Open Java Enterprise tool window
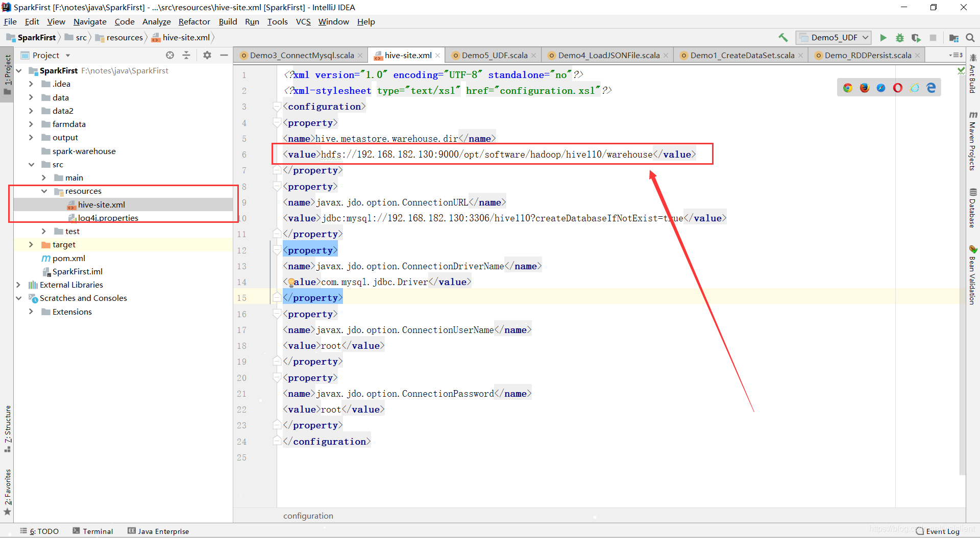The image size is (980, 538). pyautogui.click(x=158, y=531)
